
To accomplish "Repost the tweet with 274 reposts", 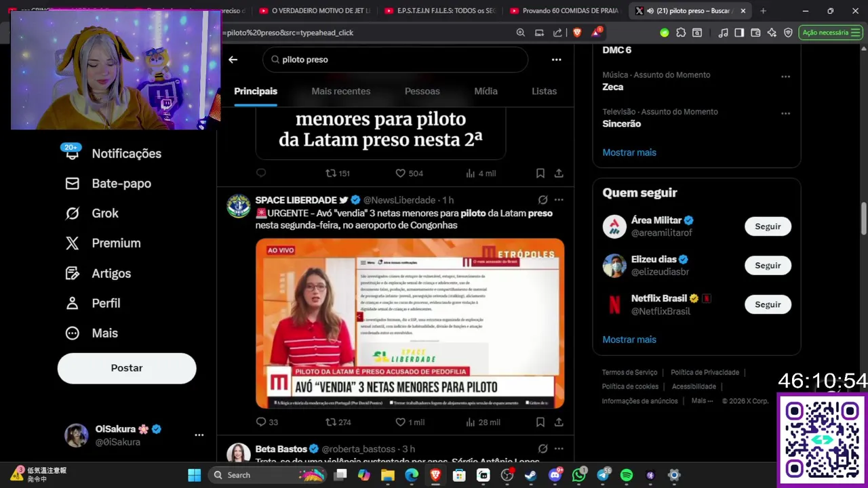I will coord(338,422).
